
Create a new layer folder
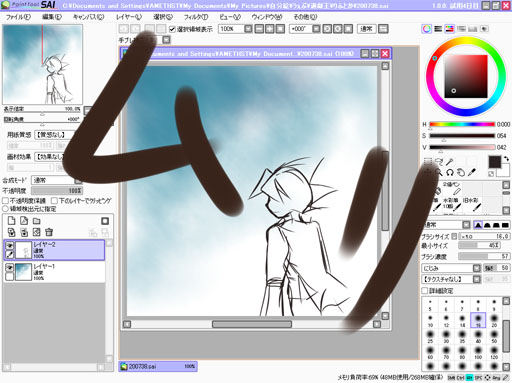click(37, 221)
